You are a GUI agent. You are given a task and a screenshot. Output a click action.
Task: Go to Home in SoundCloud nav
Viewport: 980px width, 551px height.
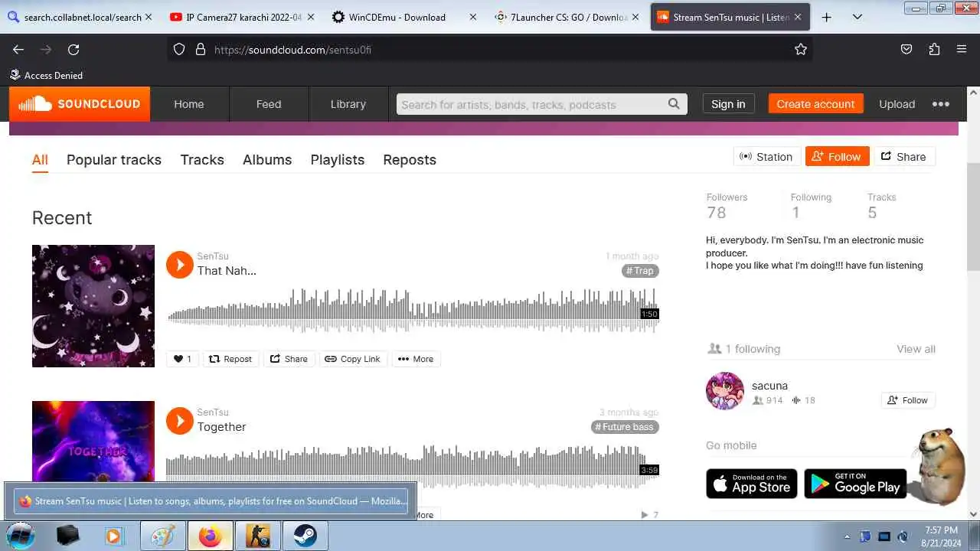tap(189, 104)
